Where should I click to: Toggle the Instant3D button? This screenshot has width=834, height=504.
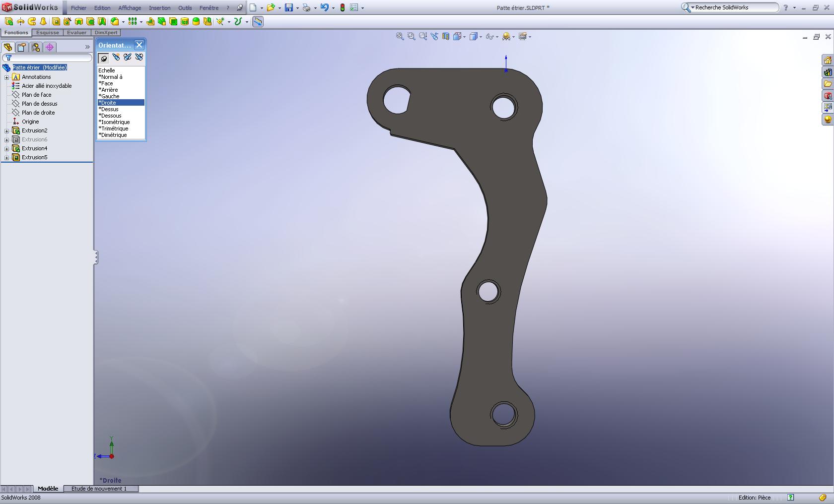258,21
